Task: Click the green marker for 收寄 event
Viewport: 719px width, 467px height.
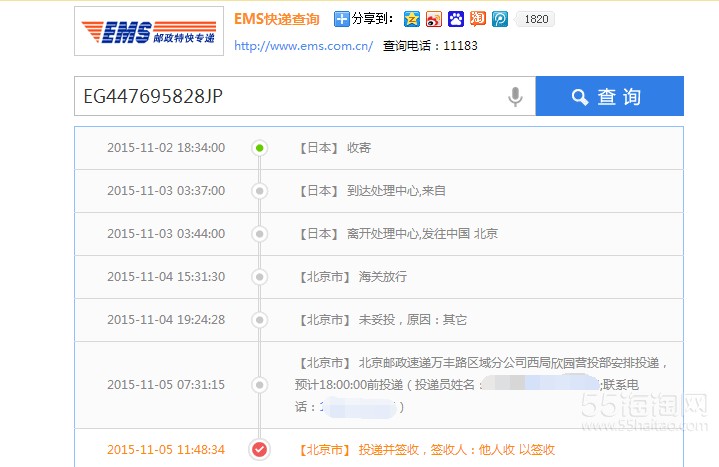Action: 260,148
